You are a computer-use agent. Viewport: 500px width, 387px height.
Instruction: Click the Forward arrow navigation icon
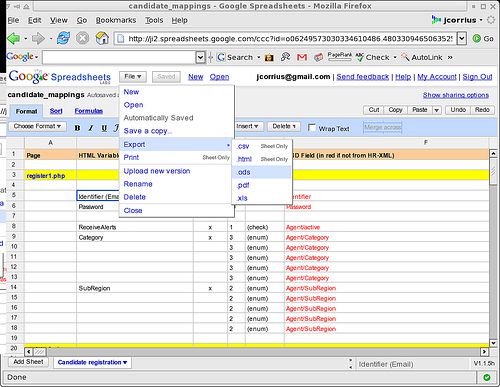[38, 39]
